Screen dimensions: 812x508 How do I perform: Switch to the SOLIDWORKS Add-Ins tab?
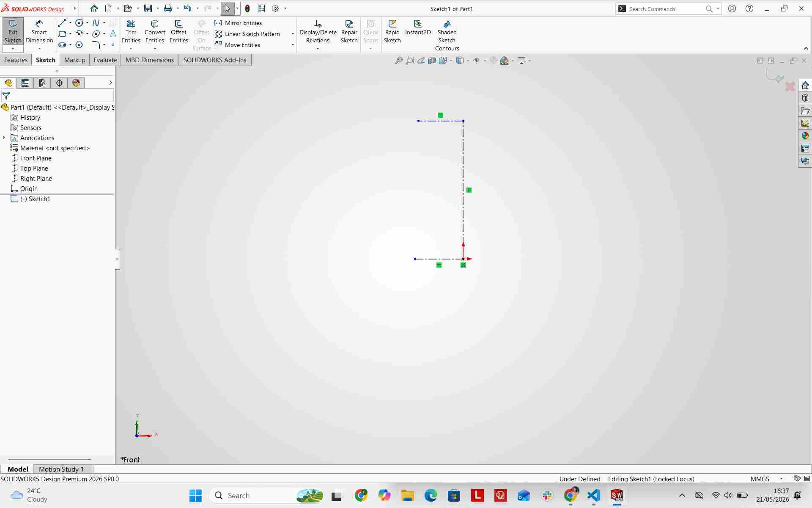click(x=215, y=60)
